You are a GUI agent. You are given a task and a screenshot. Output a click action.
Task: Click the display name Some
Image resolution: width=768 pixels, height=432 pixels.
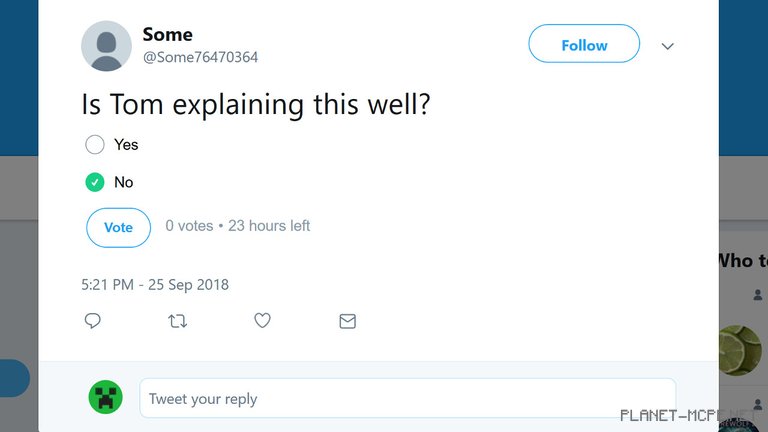click(x=167, y=35)
